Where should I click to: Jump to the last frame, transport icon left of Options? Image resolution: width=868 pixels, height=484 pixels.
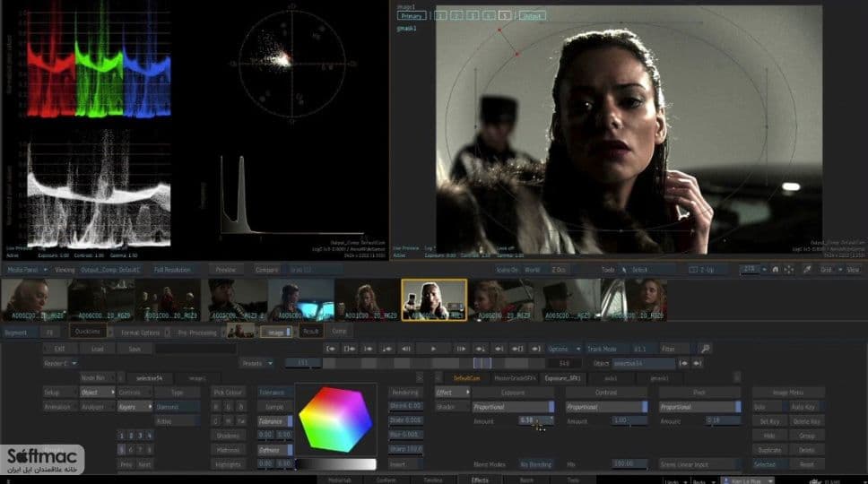pyautogui.click(x=536, y=349)
